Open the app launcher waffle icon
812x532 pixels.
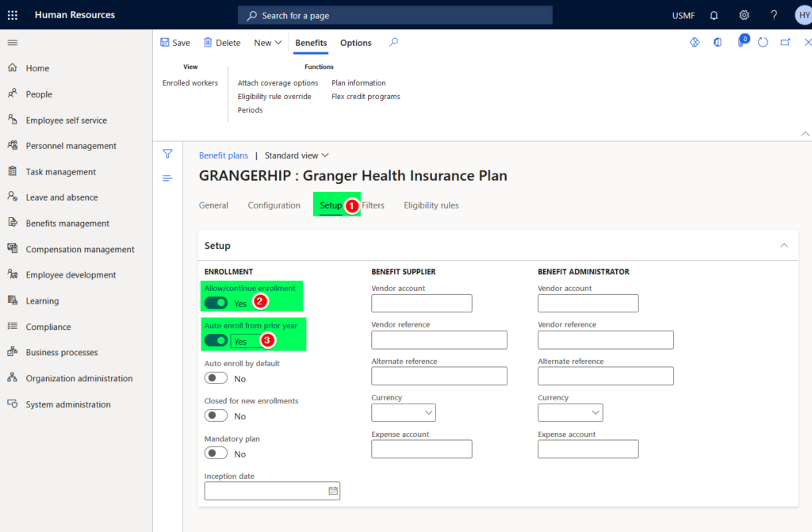[13, 15]
